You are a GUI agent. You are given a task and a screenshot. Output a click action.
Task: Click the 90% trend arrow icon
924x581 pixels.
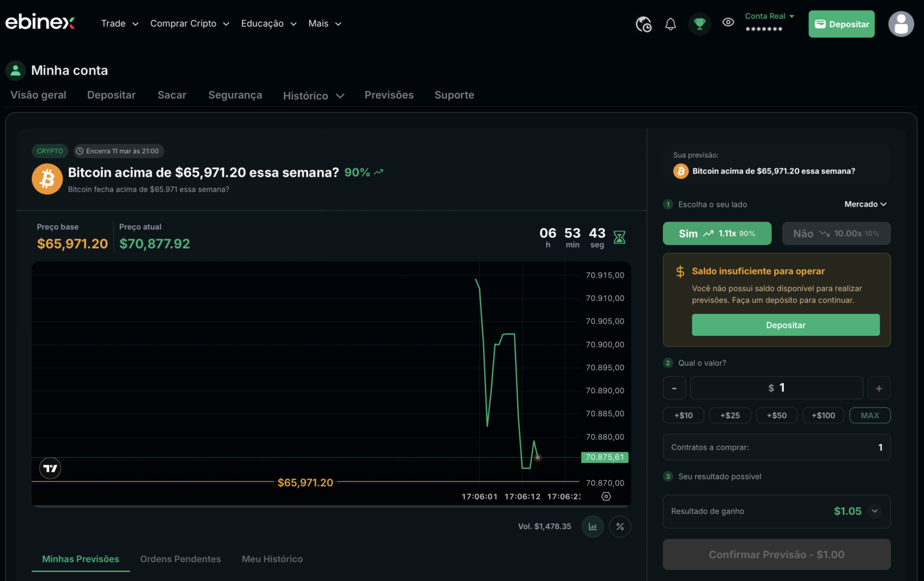(x=378, y=172)
